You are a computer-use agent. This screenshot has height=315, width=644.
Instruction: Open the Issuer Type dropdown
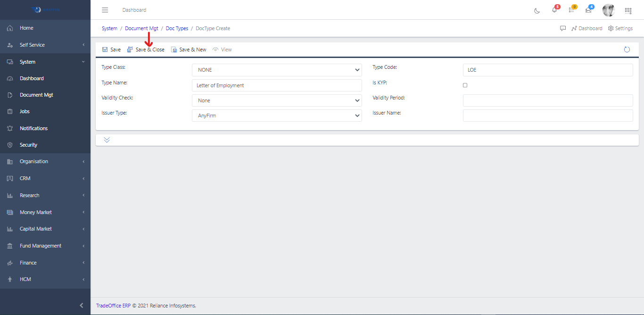277,116
